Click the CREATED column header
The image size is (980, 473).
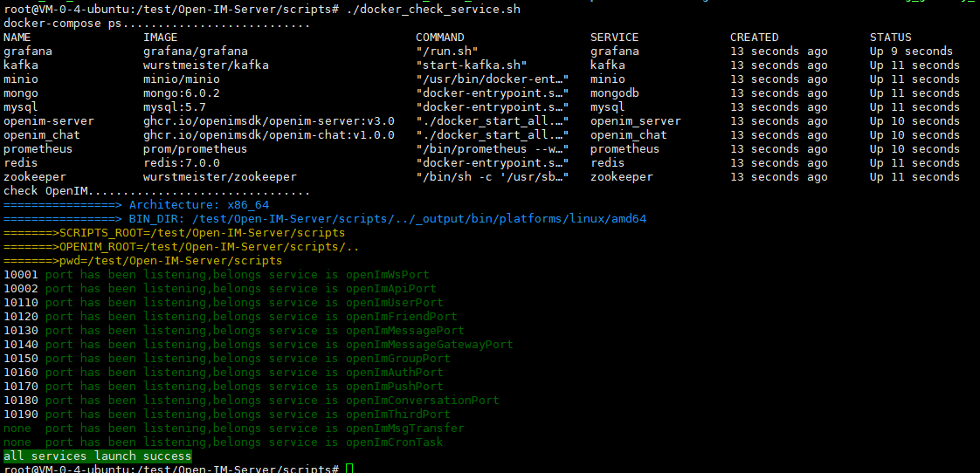[x=754, y=38]
